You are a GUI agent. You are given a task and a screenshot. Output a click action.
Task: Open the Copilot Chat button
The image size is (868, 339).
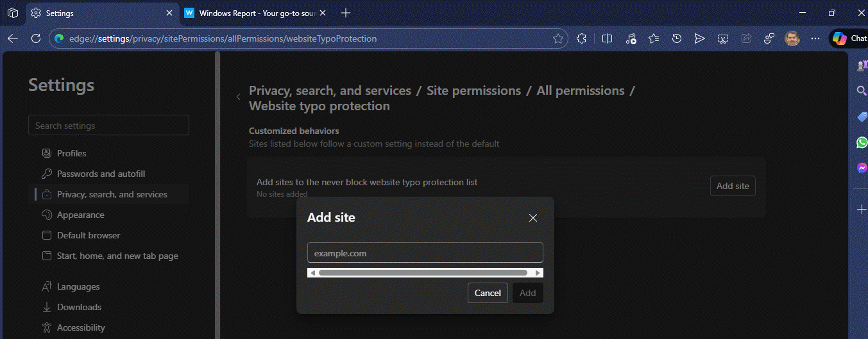coord(849,38)
